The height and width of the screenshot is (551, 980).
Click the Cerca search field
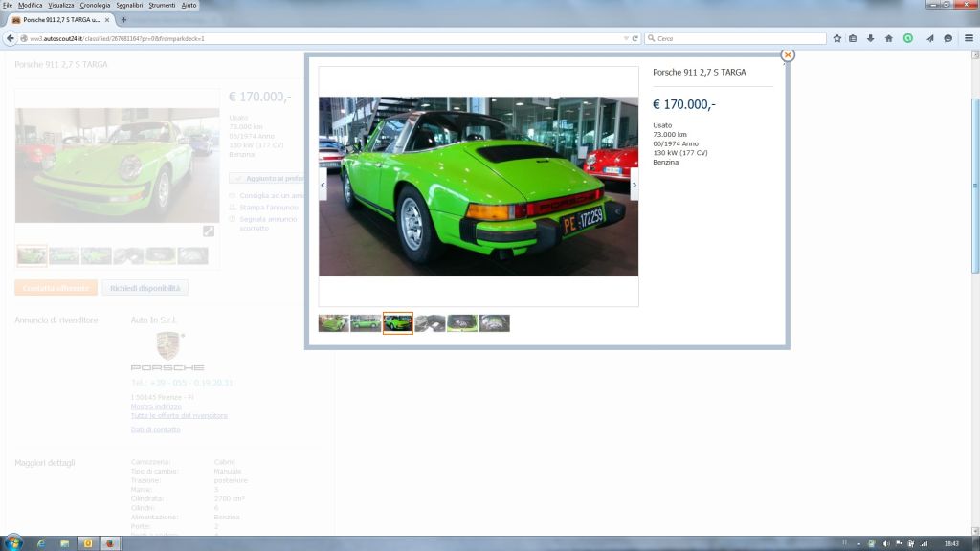click(736, 38)
